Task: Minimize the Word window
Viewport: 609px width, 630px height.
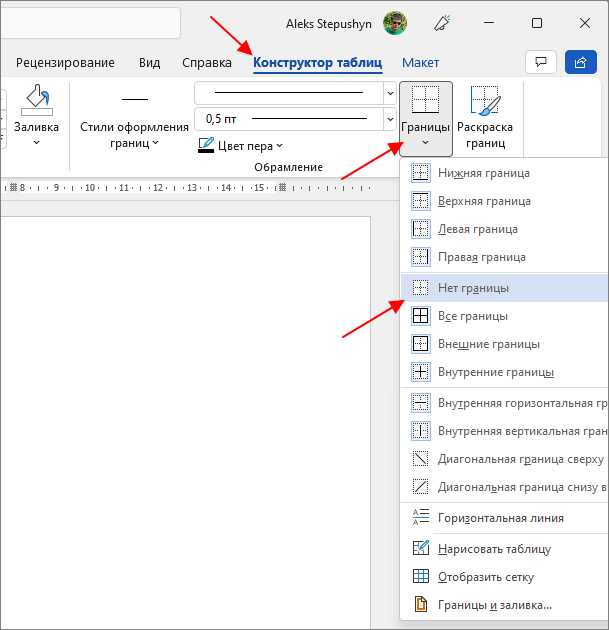Action: pyautogui.click(x=488, y=23)
